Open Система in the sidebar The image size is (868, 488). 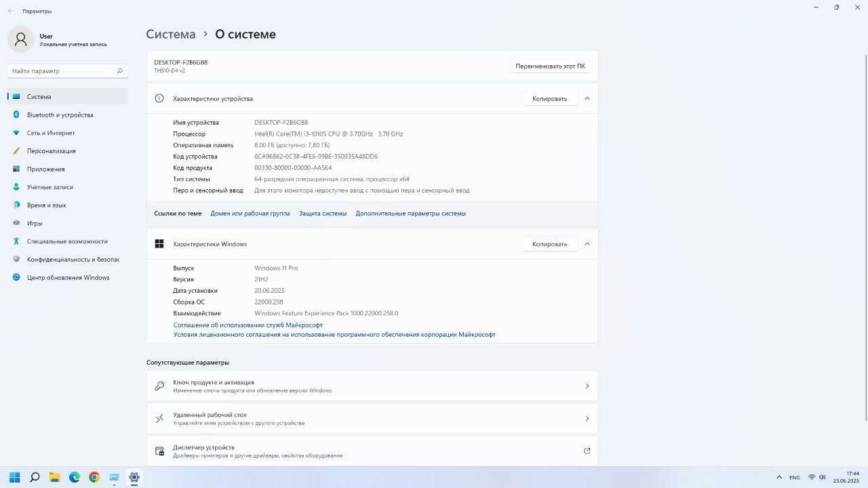68,97
